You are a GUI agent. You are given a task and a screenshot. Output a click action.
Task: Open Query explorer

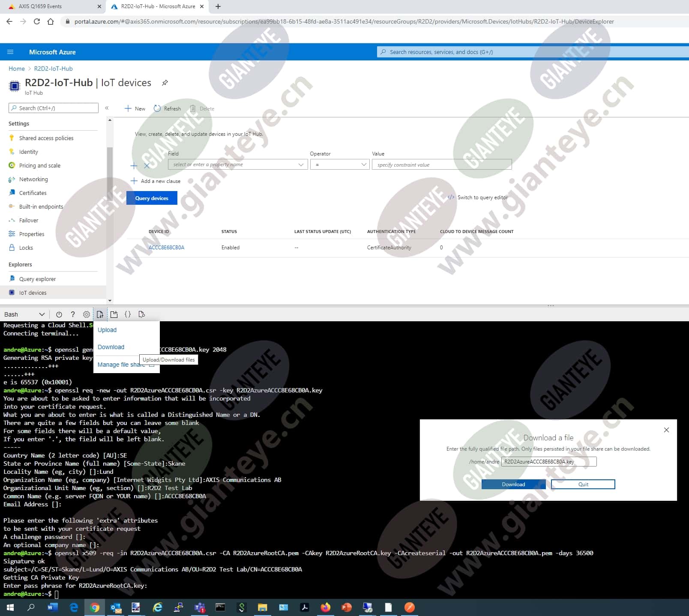pyautogui.click(x=37, y=279)
